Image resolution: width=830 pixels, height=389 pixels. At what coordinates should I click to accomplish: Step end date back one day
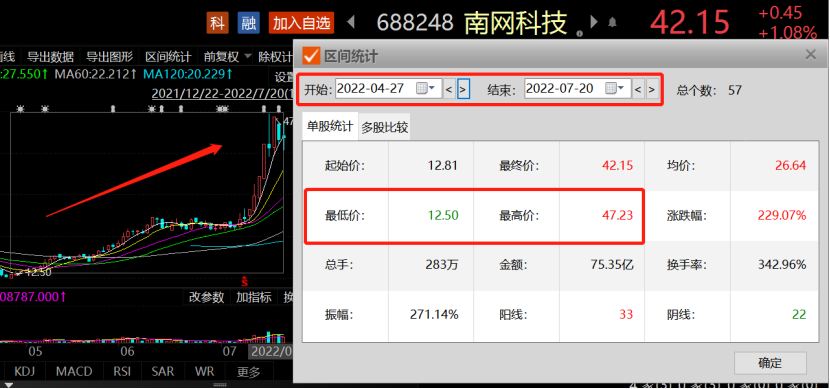click(638, 90)
